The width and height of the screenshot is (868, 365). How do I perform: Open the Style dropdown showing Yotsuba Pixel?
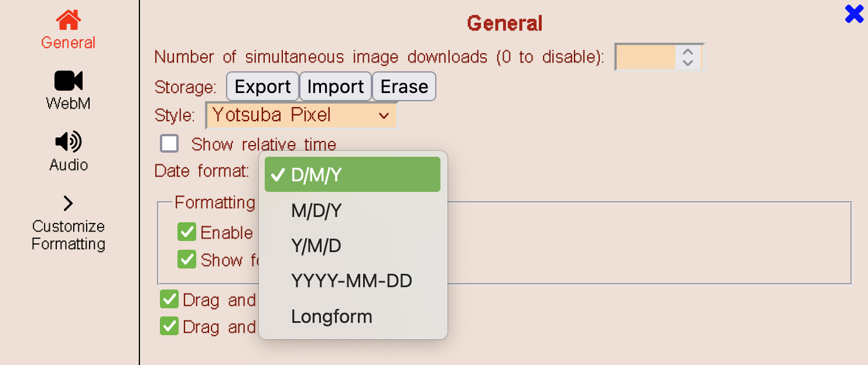pyautogui.click(x=301, y=115)
